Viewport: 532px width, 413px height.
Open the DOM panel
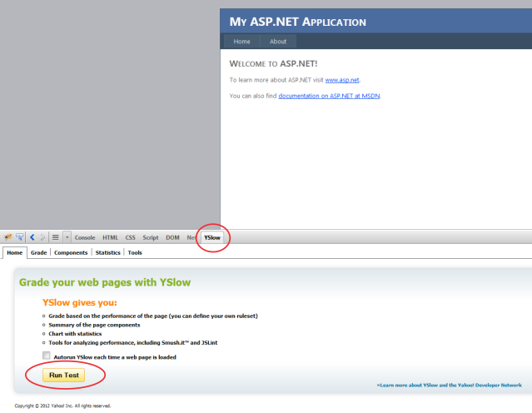tap(172, 237)
